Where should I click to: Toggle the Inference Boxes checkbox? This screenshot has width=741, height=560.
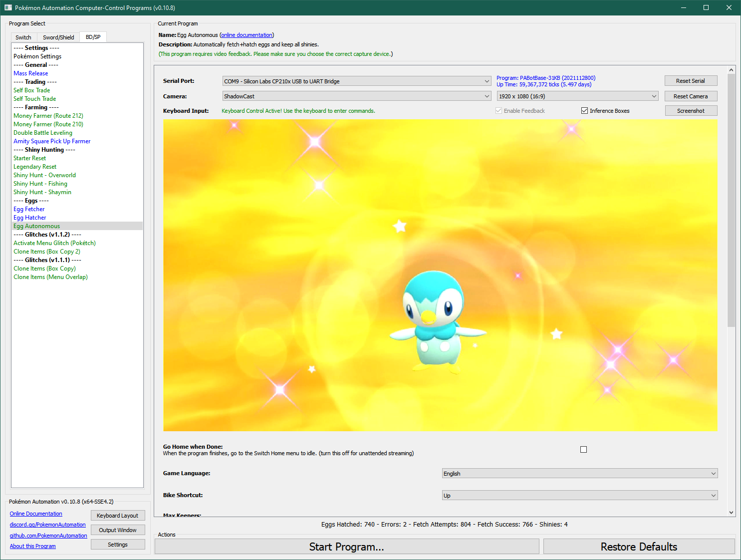[x=584, y=111]
